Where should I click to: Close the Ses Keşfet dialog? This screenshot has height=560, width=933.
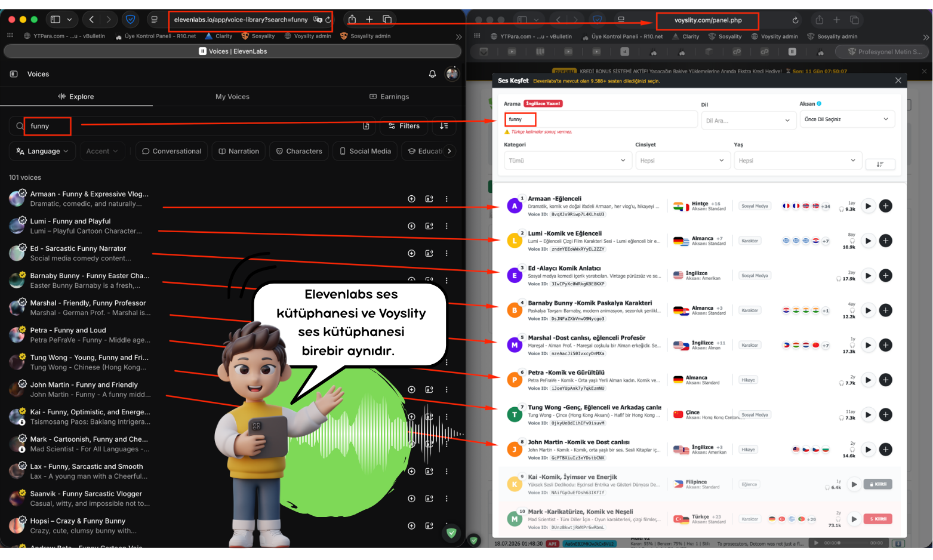[x=898, y=81]
